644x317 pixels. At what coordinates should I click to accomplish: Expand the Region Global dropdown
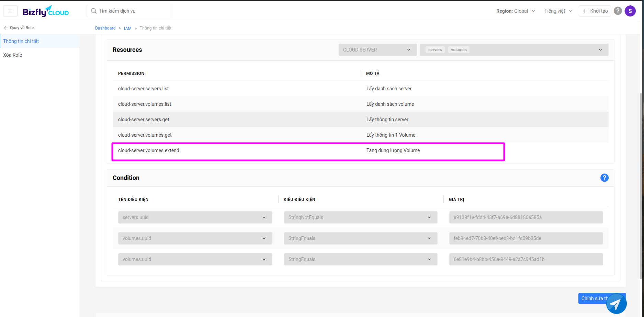[516, 11]
